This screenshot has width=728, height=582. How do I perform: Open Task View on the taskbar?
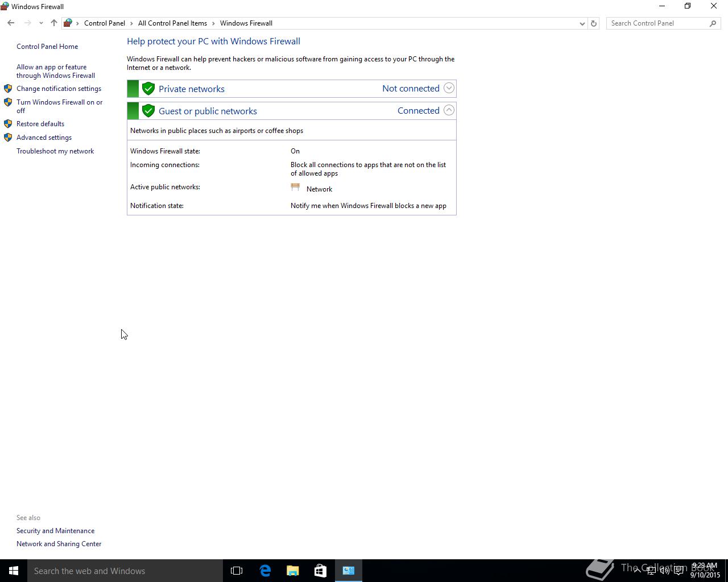pos(237,571)
